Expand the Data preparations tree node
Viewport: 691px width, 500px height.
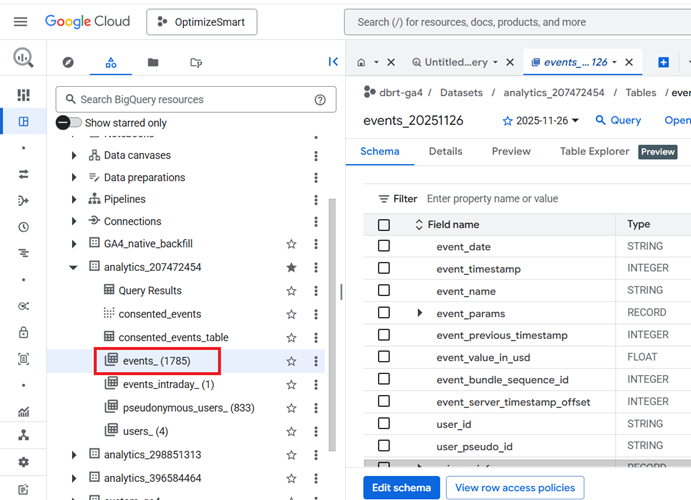click(74, 178)
